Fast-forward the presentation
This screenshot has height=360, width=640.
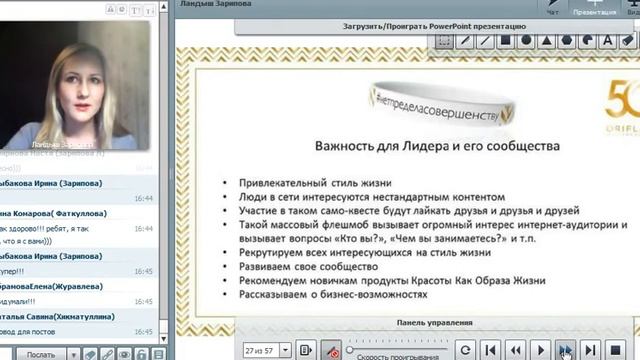coord(565,350)
